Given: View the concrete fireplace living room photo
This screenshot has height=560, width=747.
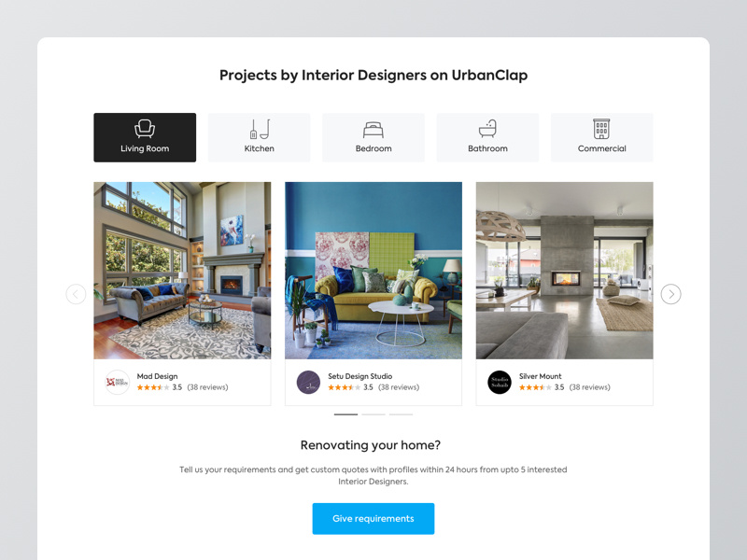Looking at the screenshot, I should (565, 271).
